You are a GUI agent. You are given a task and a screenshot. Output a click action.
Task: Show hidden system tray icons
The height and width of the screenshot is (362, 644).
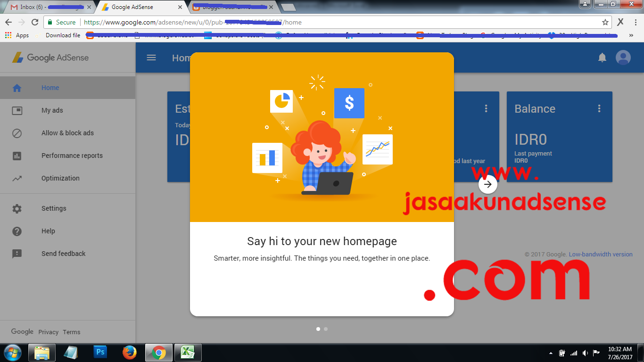coord(551,353)
